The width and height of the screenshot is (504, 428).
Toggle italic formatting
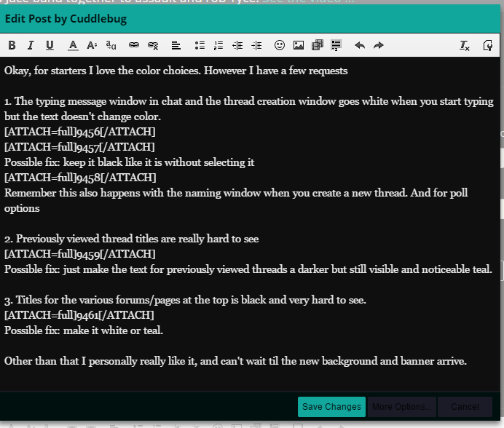[31, 45]
